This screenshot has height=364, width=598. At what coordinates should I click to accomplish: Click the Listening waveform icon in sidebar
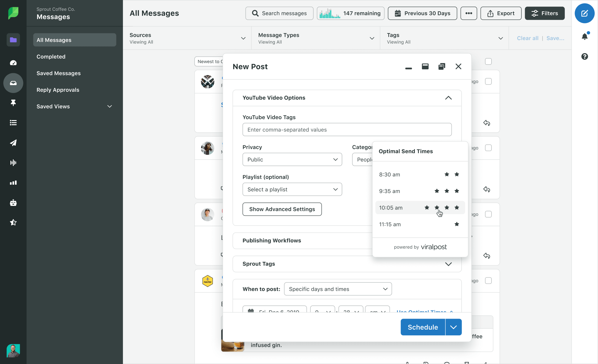point(13,163)
